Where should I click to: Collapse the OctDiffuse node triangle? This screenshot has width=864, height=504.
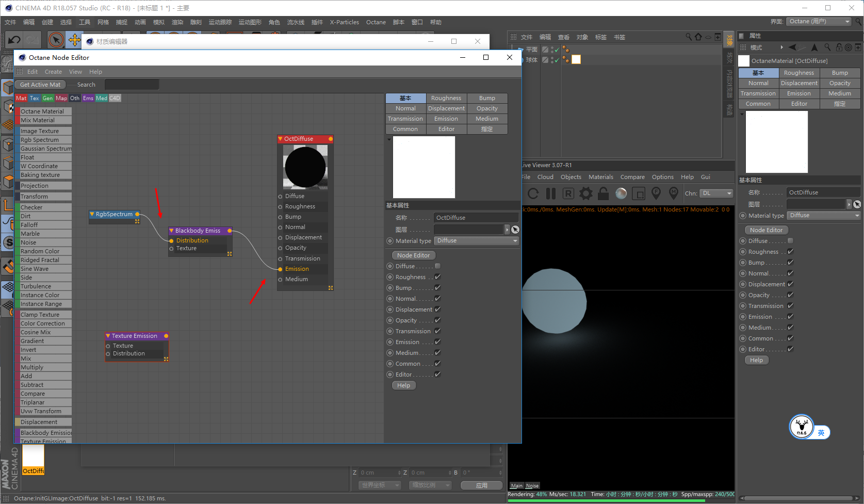click(x=280, y=139)
